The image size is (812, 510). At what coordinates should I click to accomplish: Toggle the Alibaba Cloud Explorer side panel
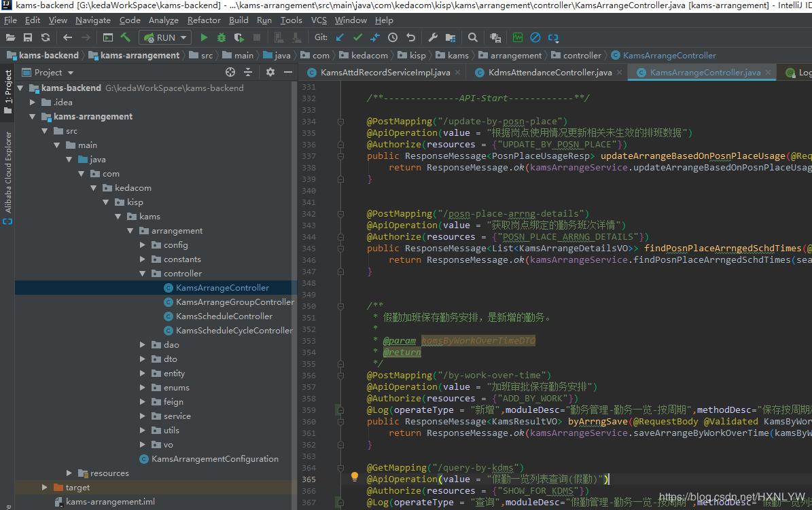7,172
